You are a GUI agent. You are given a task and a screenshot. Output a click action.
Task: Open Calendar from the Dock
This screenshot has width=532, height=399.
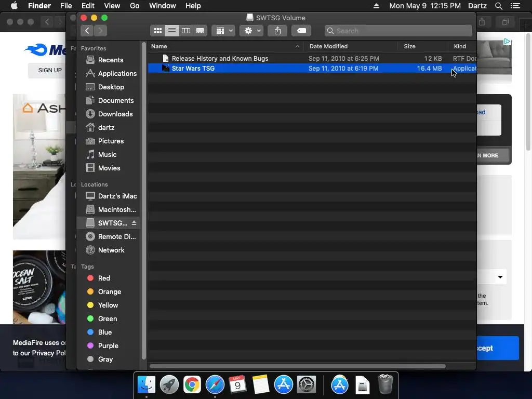(237, 384)
